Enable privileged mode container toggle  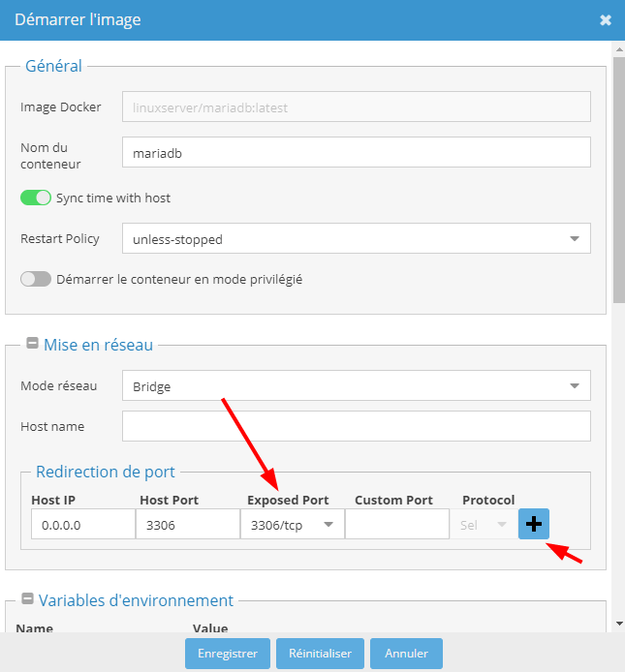coord(36,279)
